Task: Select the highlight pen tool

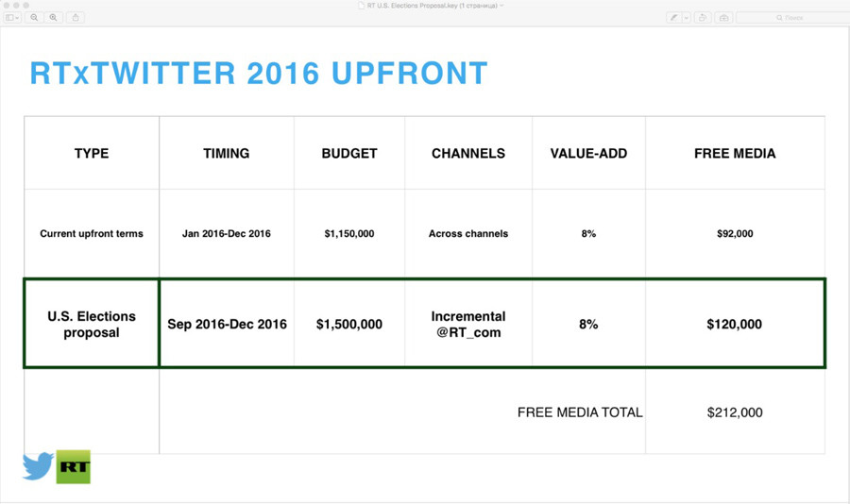Action: (673, 17)
